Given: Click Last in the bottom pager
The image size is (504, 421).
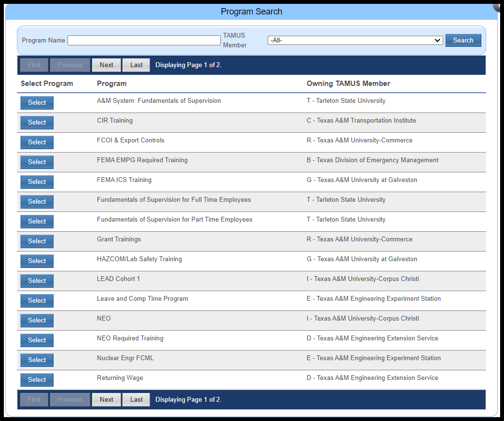Looking at the screenshot, I should pos(136,400).
